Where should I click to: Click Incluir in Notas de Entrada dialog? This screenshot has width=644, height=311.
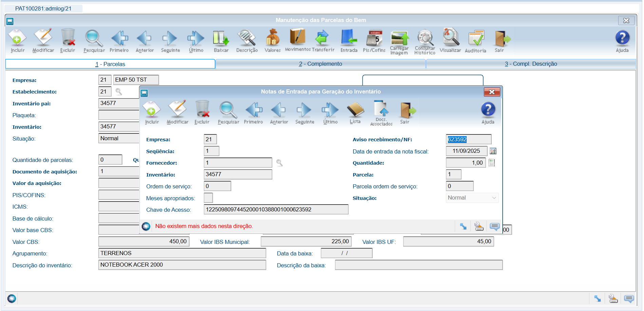[152, 112]
